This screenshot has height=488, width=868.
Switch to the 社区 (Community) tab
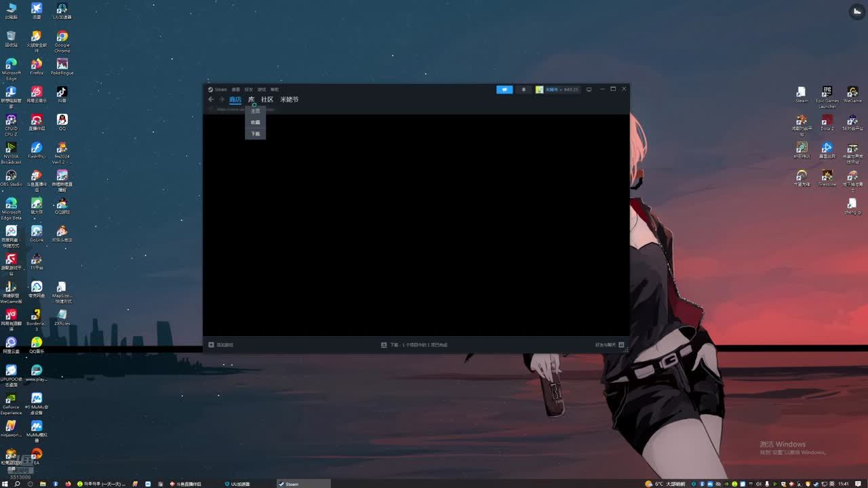point(267,100)
